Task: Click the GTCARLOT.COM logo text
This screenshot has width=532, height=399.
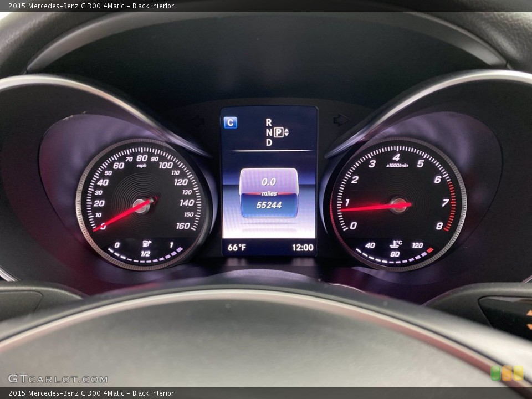Action: pos(58,378)
